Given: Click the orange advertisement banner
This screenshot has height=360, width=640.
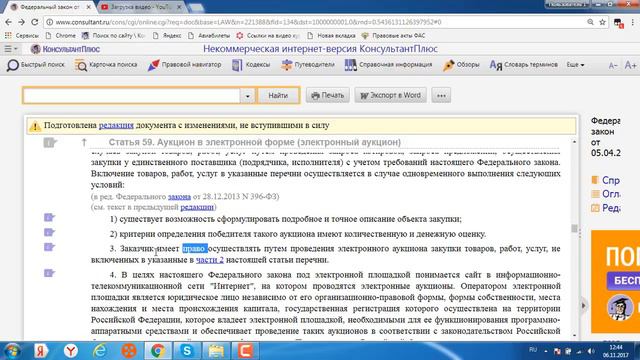Looking at the screenshot, I should 615,282.
